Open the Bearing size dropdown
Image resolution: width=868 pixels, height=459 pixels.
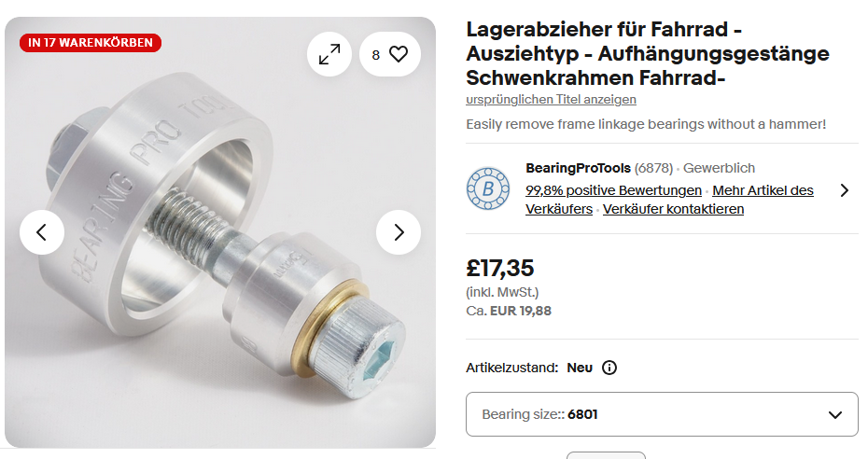[662, 414]
